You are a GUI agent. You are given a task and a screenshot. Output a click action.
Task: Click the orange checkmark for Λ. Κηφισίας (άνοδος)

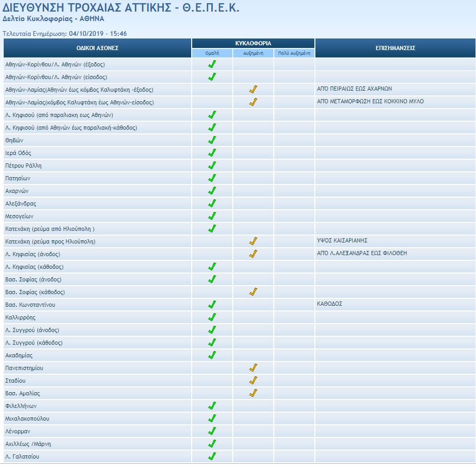click(253, 254)
